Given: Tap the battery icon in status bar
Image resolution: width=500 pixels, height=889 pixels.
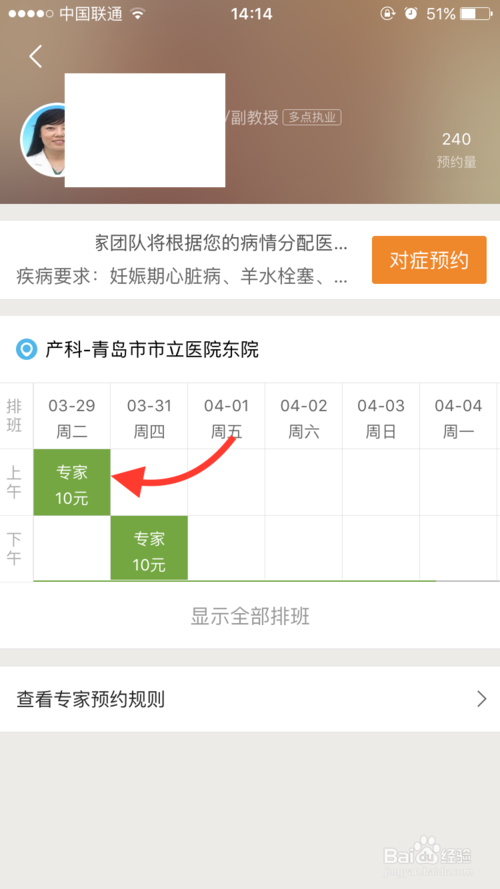Looking at the screenshot, I should tap(475, 14).
